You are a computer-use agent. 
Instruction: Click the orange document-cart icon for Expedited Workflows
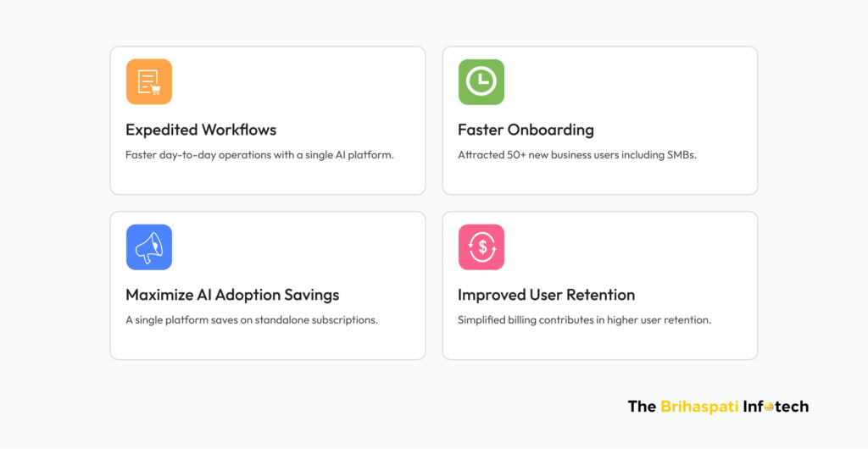[x=149, y=82]
